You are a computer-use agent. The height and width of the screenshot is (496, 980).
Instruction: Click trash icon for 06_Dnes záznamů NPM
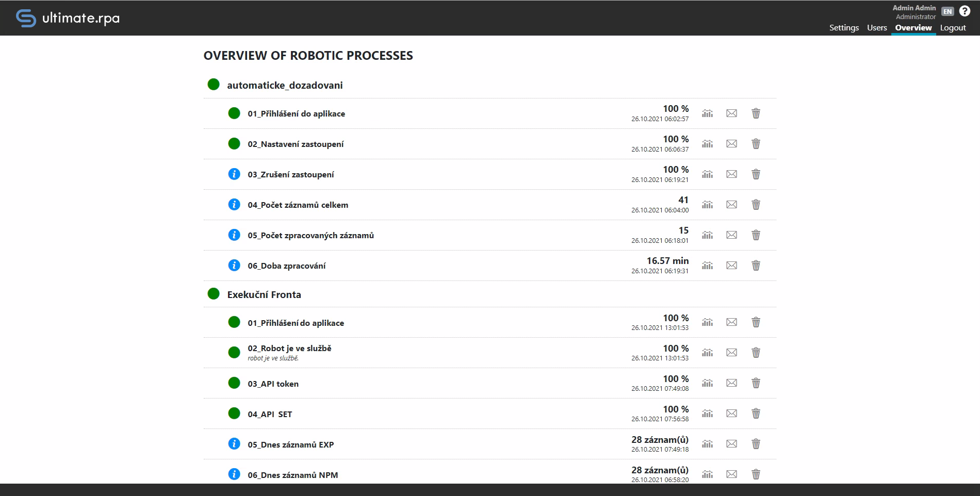point(756,474)
